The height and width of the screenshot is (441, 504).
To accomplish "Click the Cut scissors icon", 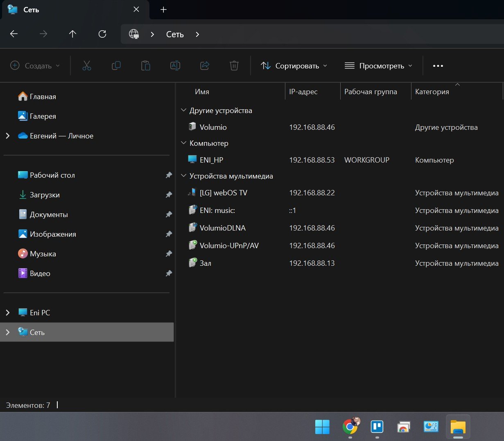I will click(x=87, y=66).
